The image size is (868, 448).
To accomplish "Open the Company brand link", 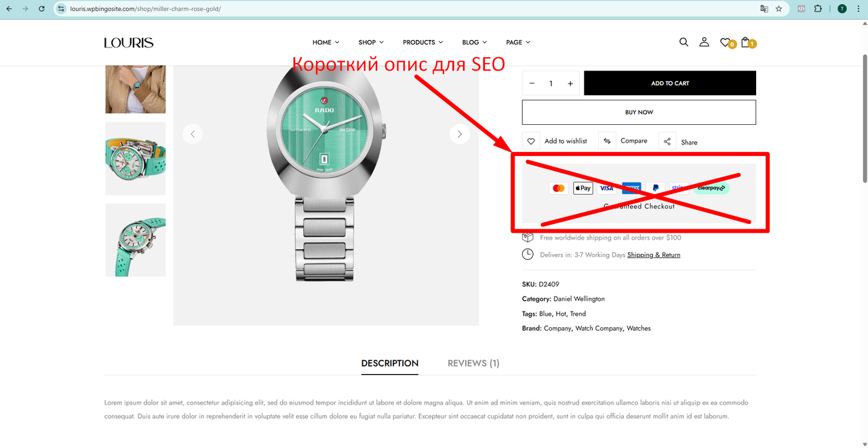I will click(557, 329).
